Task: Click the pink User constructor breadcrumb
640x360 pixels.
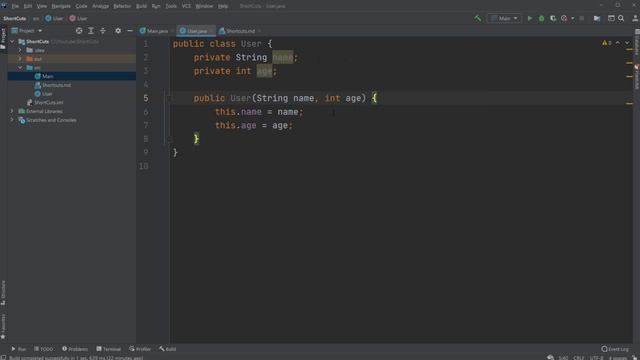Action: [x=78, y=18]
